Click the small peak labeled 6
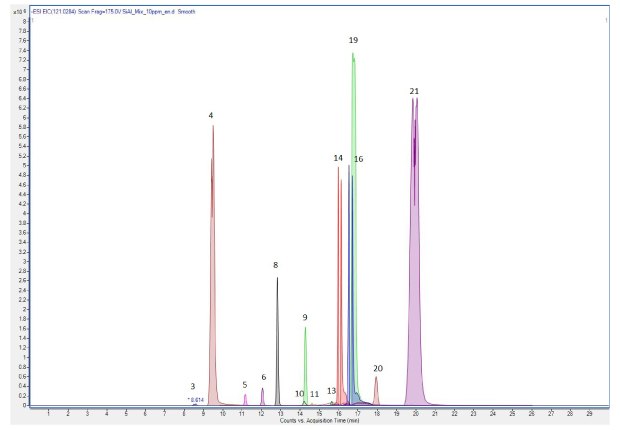The image size is (620, 430). [x=263, y=396]
